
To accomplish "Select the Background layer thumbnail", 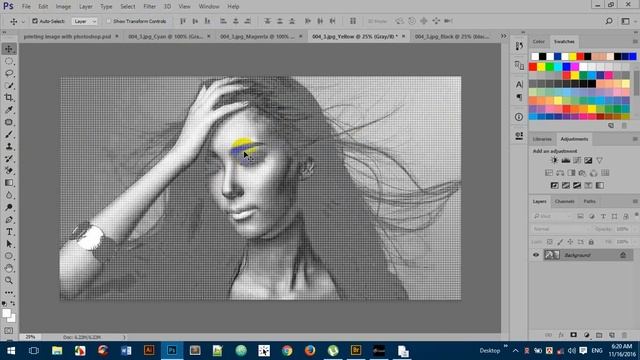I will (552, 255).
